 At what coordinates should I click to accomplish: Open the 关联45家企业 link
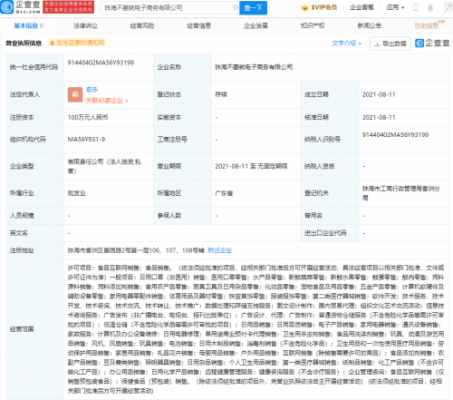point(107,100)
